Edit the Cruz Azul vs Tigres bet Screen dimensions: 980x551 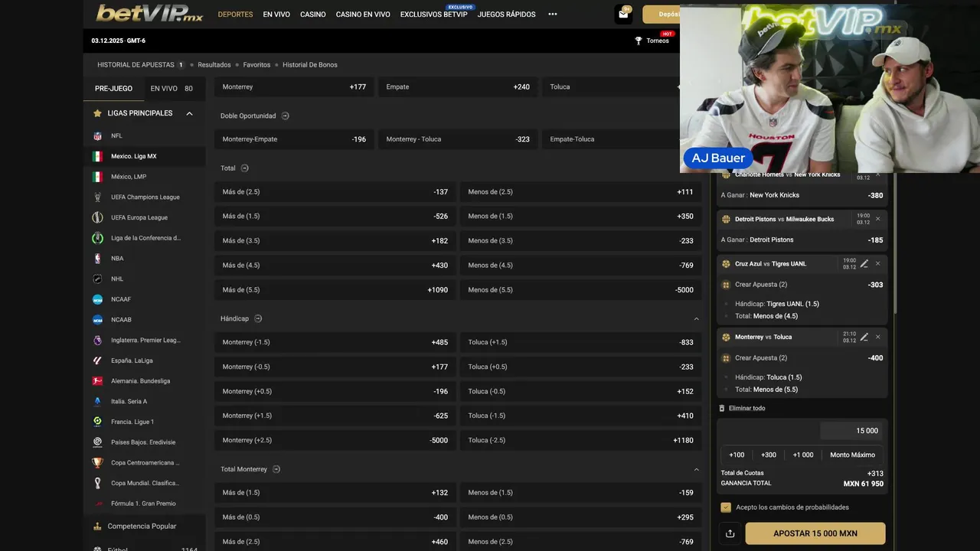tap(864, 263)
